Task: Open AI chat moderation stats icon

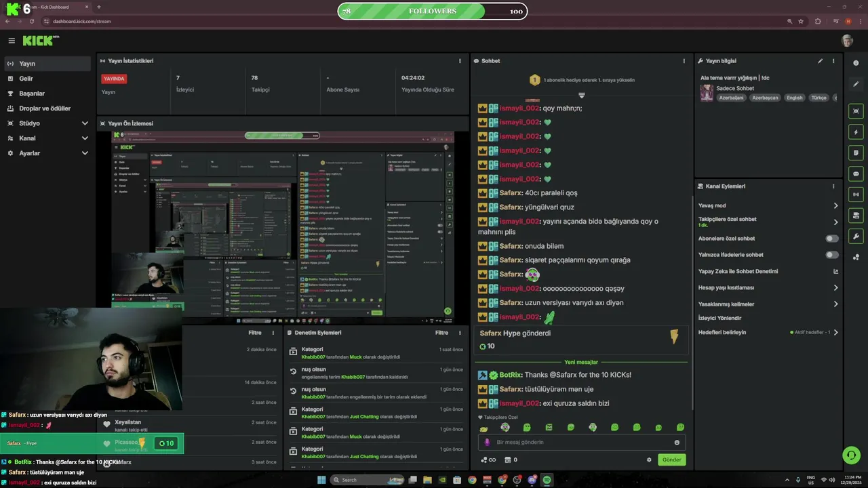Action: 835,271
